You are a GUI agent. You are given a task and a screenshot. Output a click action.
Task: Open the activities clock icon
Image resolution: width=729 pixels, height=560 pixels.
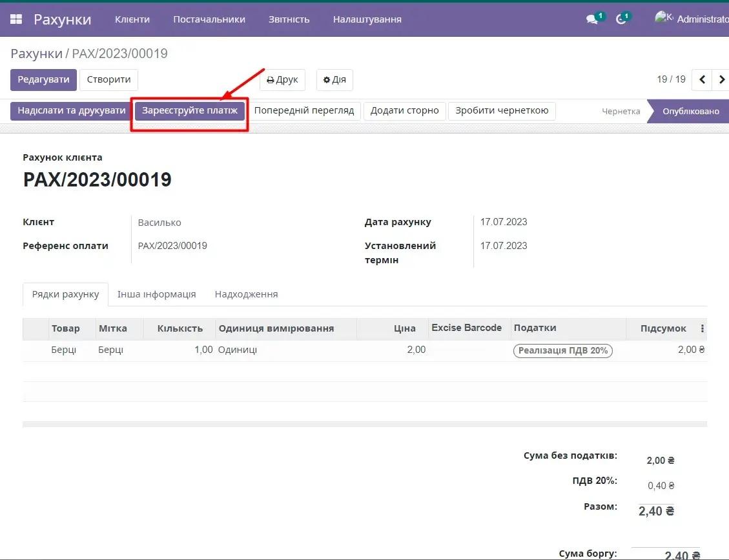pyautogui.click(x=621, y=19)
